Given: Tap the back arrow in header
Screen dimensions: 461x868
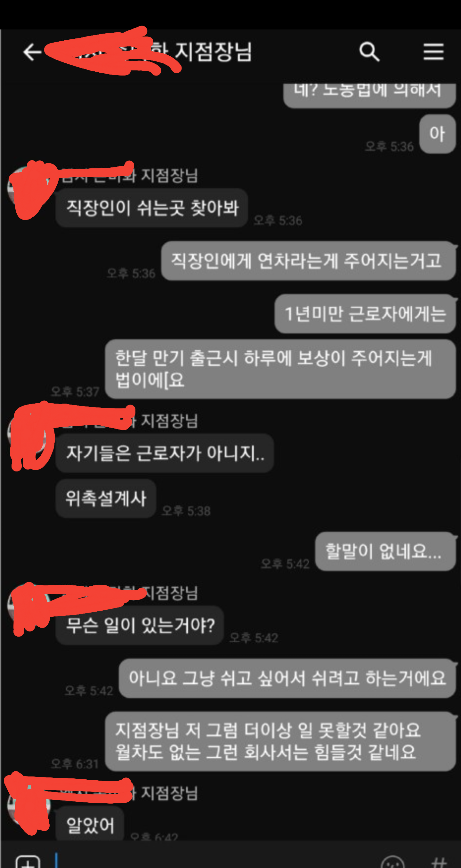Looking at the screenshot, I should (32, 52).
